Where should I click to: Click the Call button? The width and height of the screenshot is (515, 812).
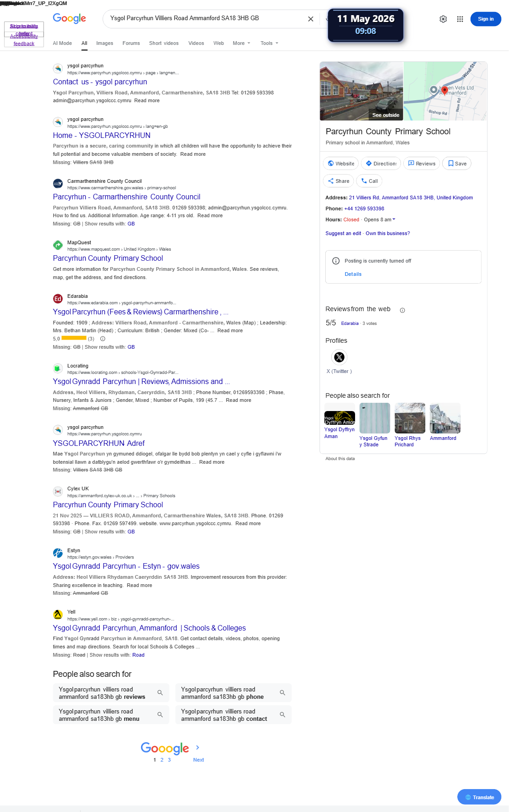point(369,181)
